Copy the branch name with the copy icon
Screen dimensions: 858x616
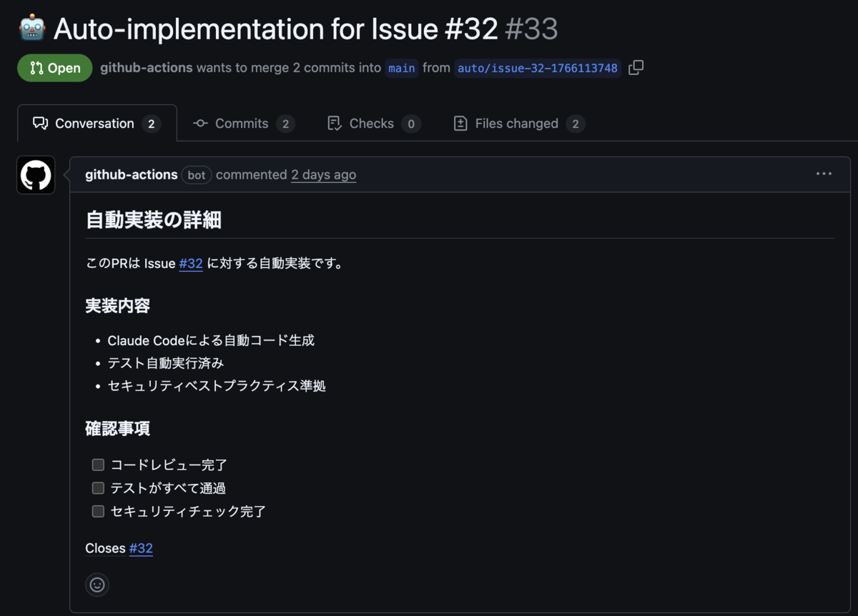[636, 68]
